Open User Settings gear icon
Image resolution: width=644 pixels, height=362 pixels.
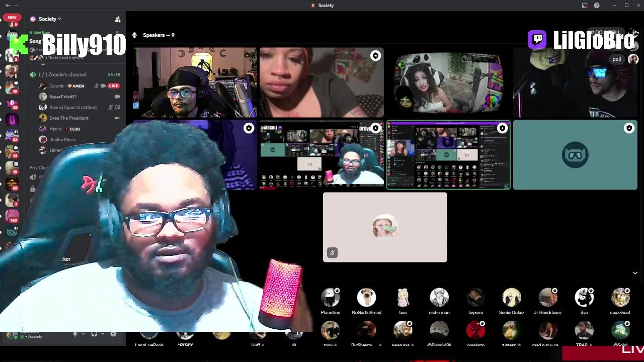(x=113, y=334)
